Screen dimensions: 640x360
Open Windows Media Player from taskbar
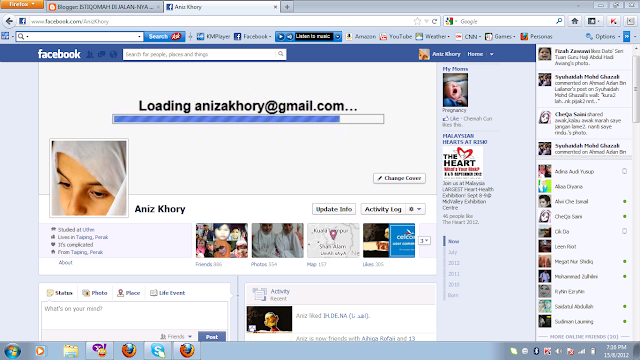click(x=40, y=351)
